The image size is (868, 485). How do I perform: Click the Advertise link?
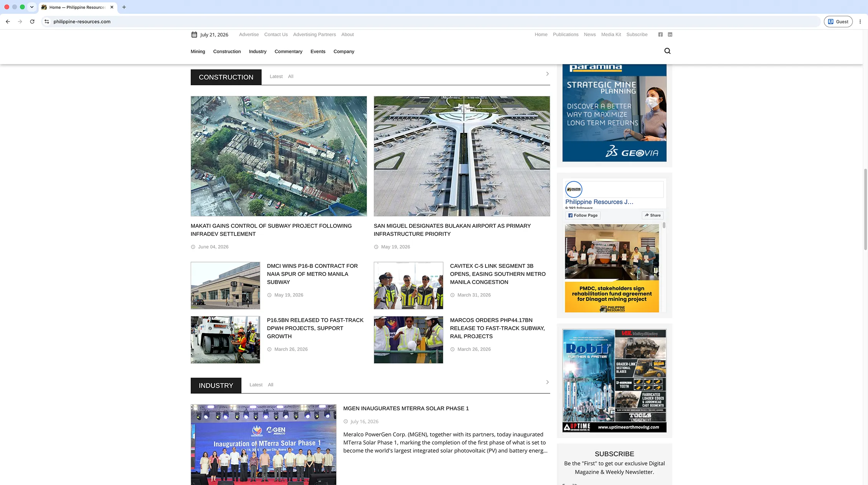(x=249, y=35)
